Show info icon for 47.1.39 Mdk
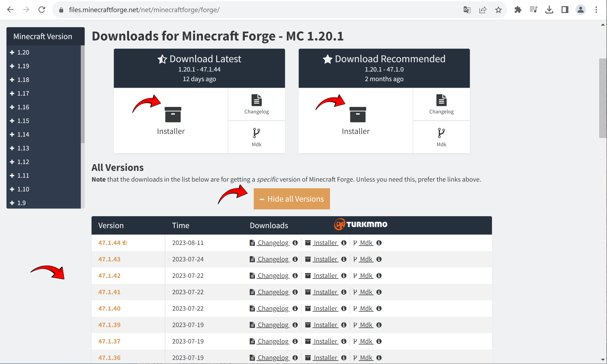Screen dimensions: 607x364 click(379, 325)
